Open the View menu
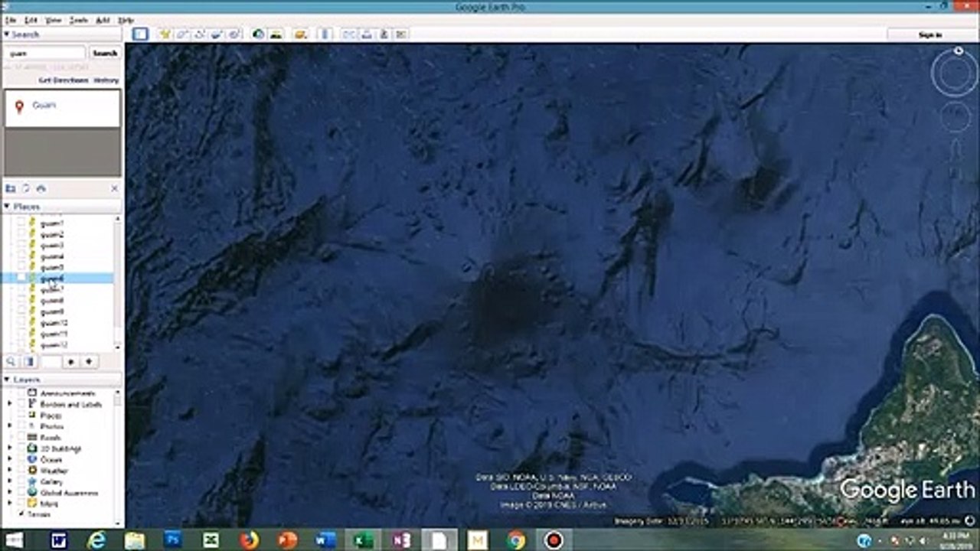980x551 pixels. pos(54,20)
